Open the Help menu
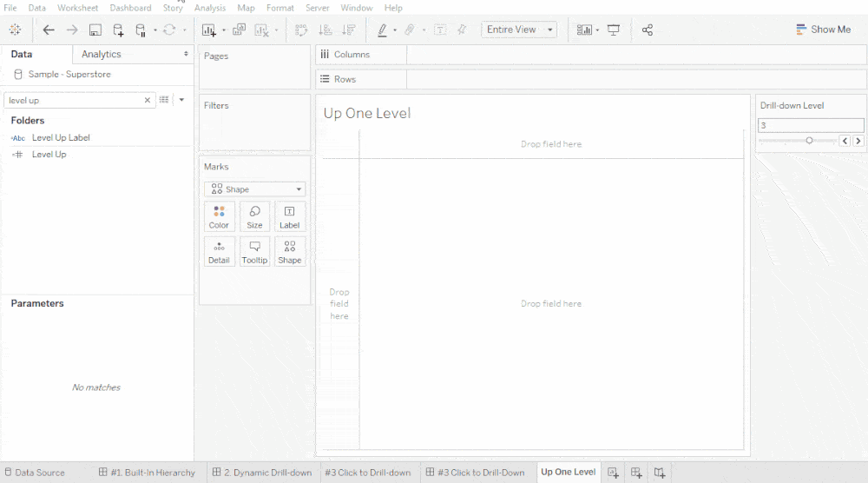868x483 pixels. (393, 8)
